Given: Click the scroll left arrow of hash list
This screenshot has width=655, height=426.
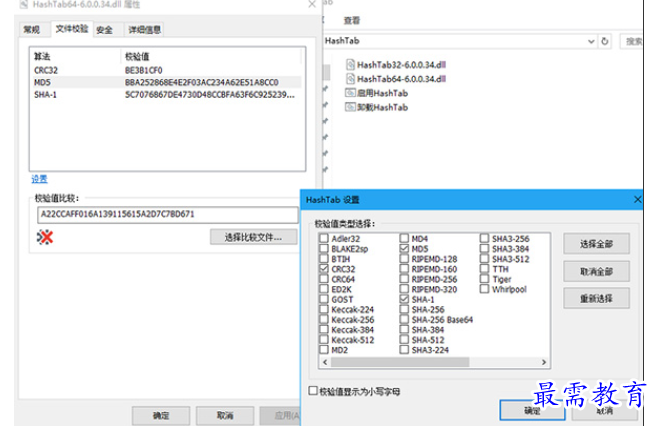Looking at the screenshot, I should [325, 362].
